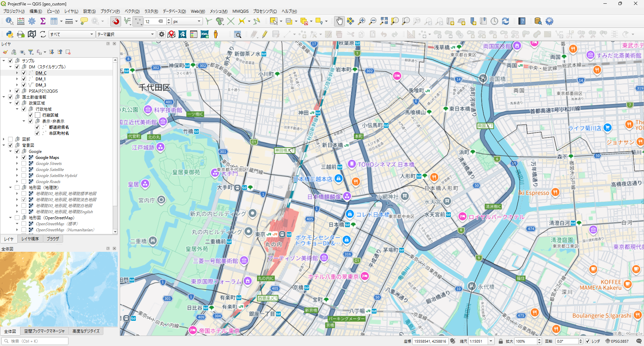Click the Pan Map to Selection icon

click(350, 21)
